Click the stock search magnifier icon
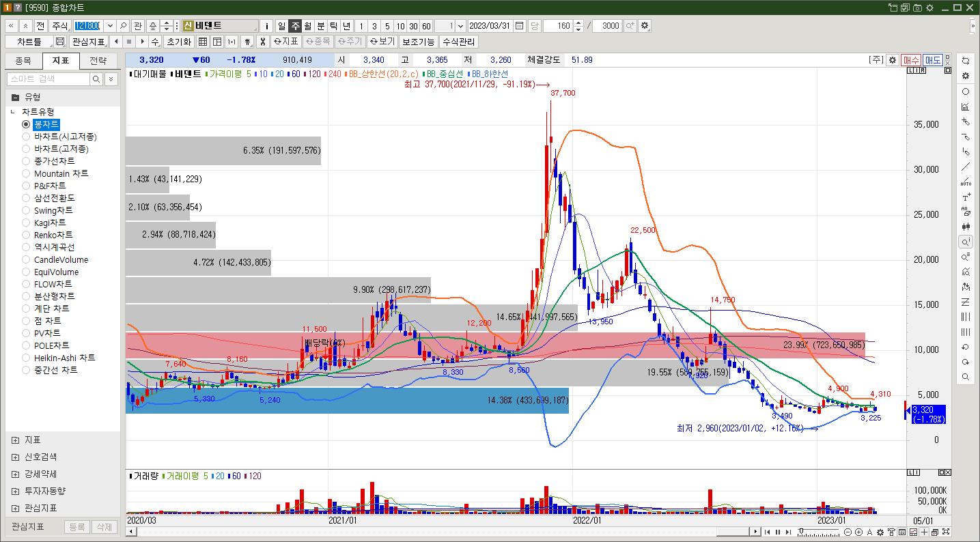980x542 pixels. coord(124,26)
